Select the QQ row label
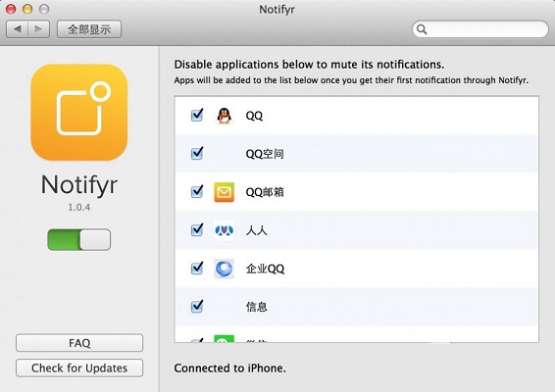555x392 pixels. [x=254, y=116]
